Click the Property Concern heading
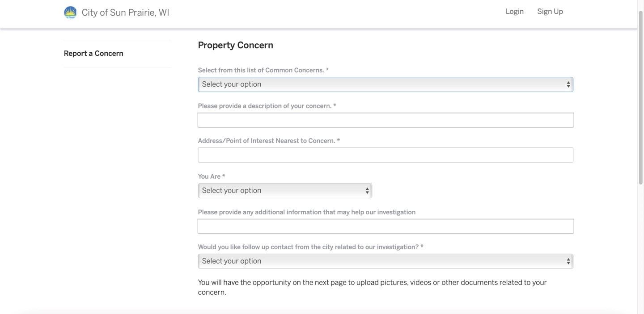 pos(236,45)
